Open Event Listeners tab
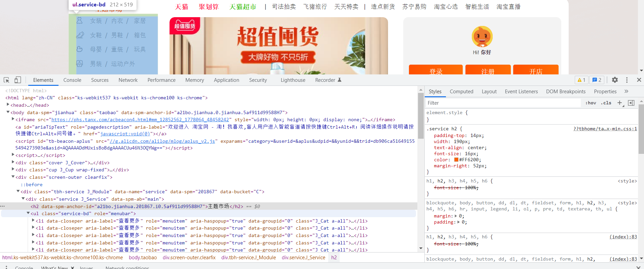Screen dimensions: 644x269 point(521,91)
